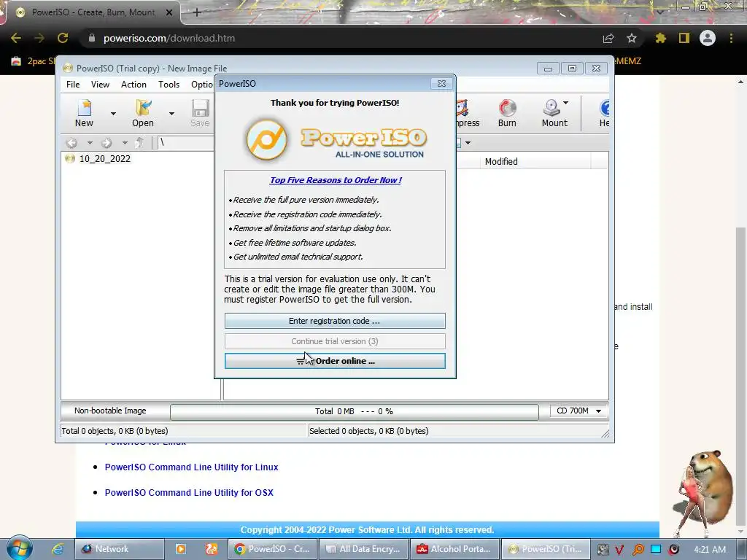Toggle the Chrome side panel icon
Image resolution: width=747 pixels, height=560 pixels.
[x=684, y=38]
